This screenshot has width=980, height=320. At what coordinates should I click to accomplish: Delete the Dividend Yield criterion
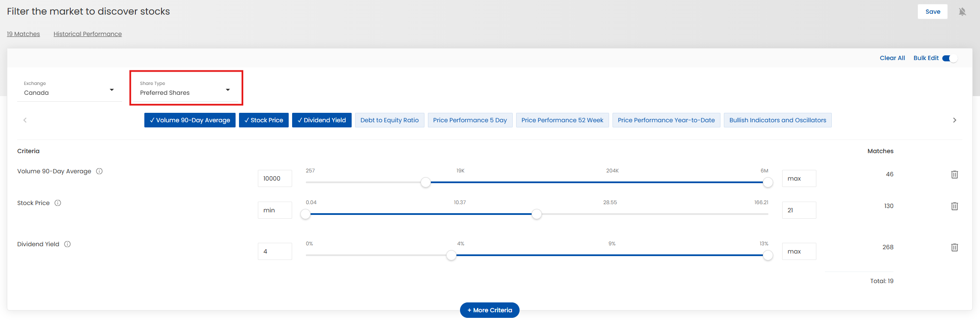(954, 248)
